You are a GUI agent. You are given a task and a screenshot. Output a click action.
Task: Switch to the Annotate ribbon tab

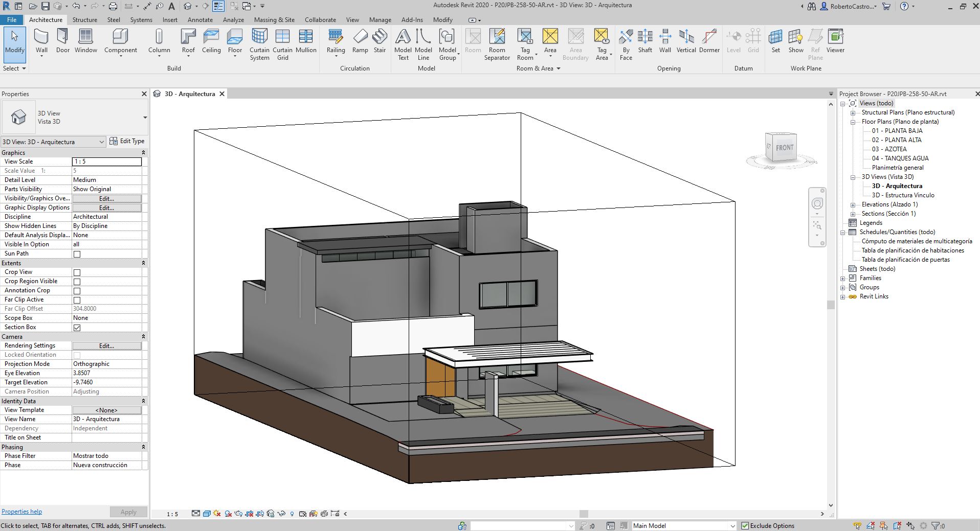coord(200,19)
